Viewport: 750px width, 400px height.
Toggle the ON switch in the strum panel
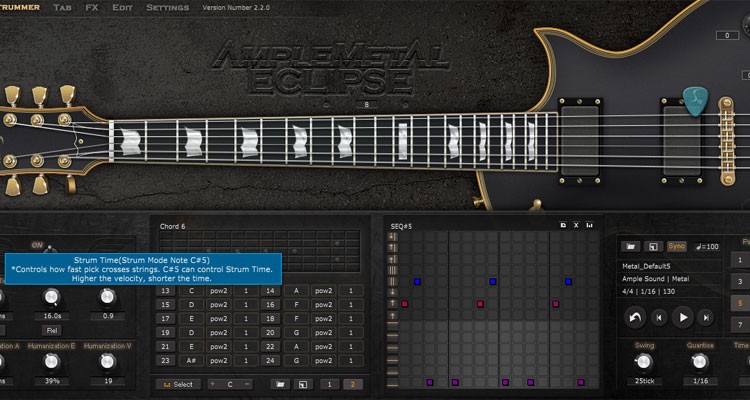39,245
